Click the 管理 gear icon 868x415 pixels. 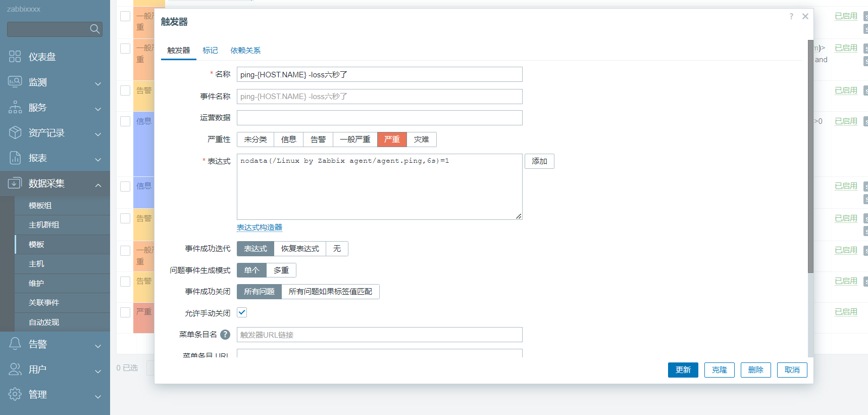15,394
